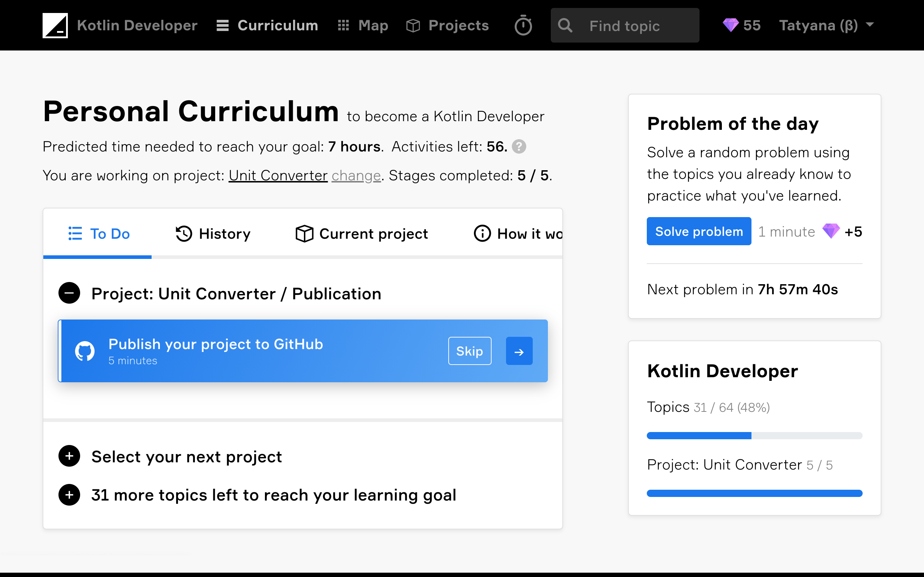
Task: Click Solve problem button
Action: click(x=698, y=231)
